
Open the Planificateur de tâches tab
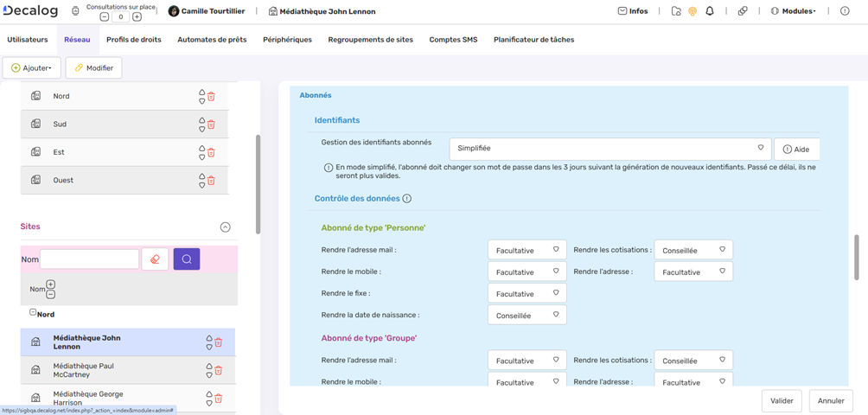point(533,40)
